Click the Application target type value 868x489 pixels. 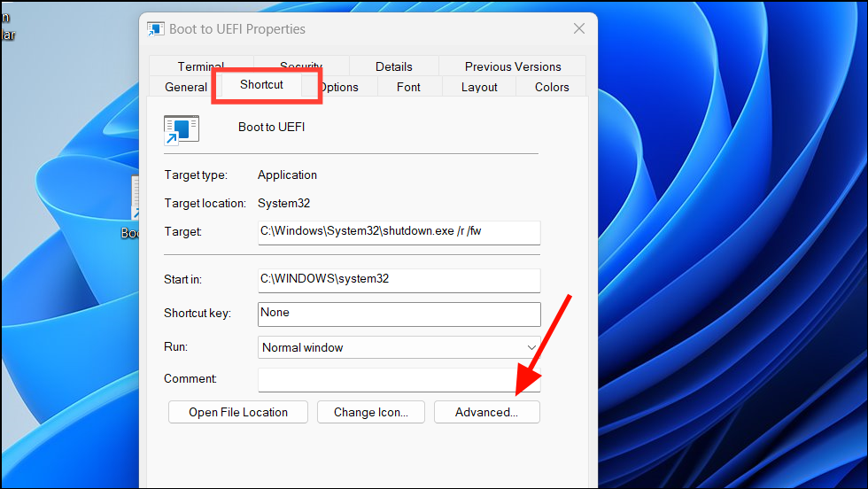[287, 175]
